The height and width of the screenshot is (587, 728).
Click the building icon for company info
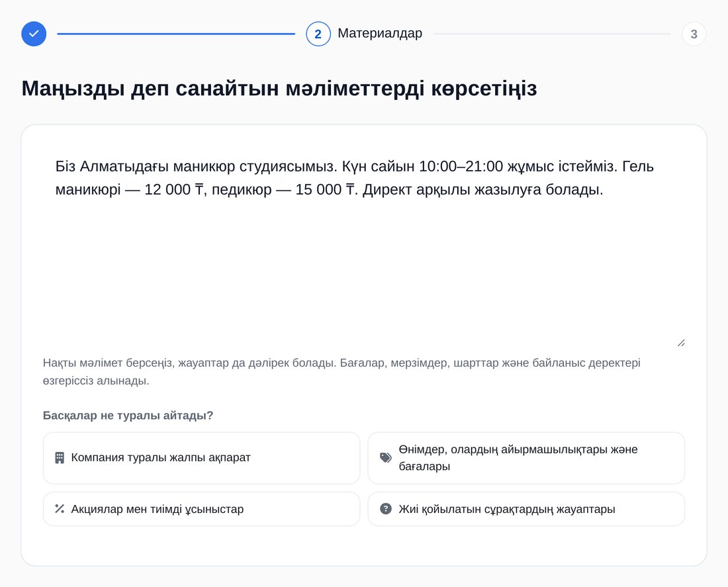pyautogui.click(x=60, y=457)
